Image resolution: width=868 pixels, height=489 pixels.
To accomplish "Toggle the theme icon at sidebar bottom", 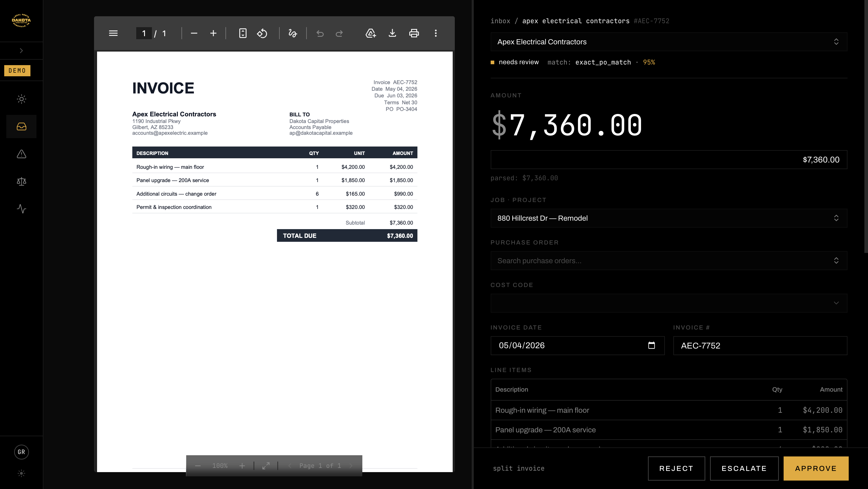I will pos(21,474).
